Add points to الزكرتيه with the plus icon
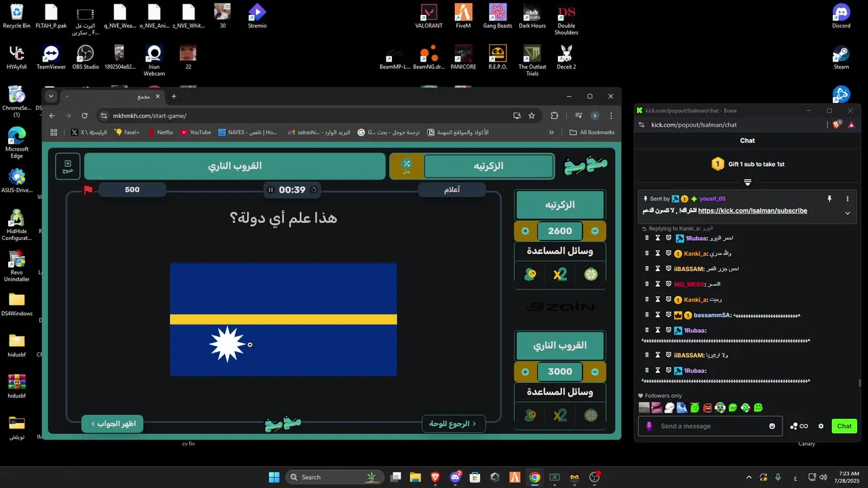 pyautogui.click(x=525, y=231)
